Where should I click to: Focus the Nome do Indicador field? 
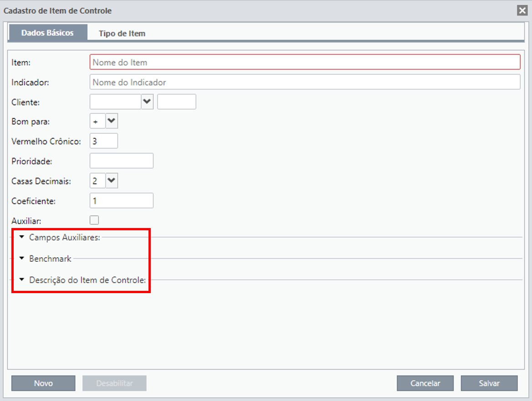(305, 82)
